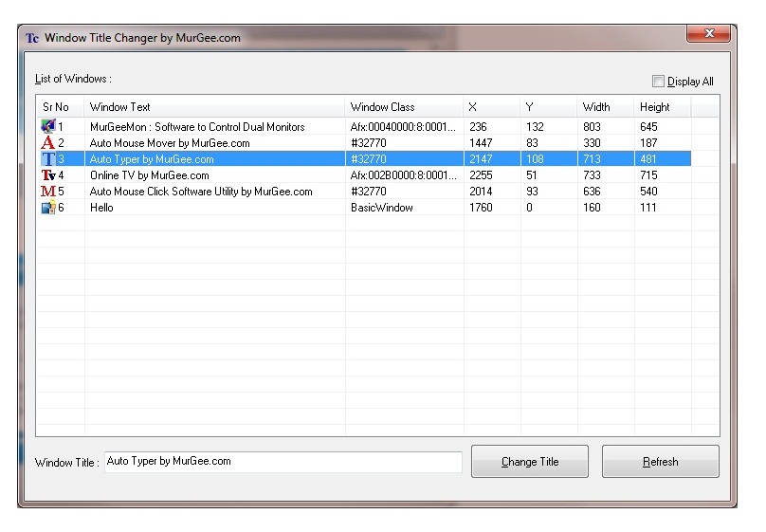Screen dimensions: 766x532
Task: Click the Width value 636
Action: pyautogui.click(x=592, y=192)
